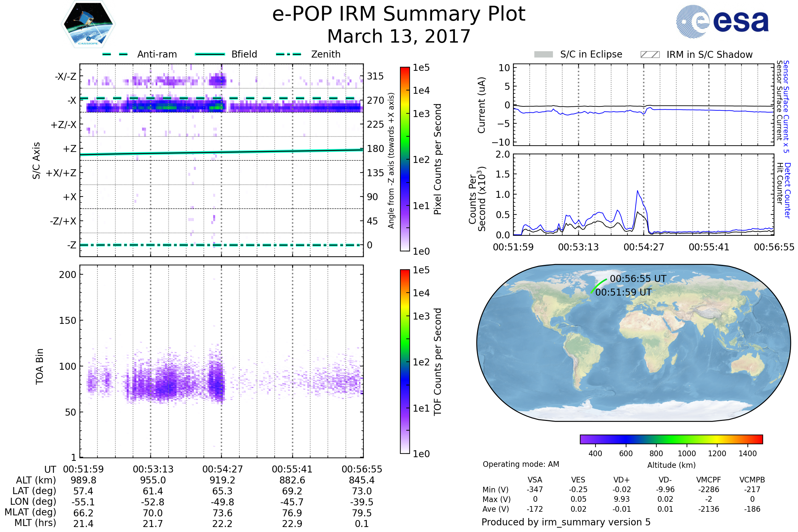Click the Altitude (km) color bar
Image resolution: width=798 pixels, height=532 pixels.
pyautogui.click(x=671, y=439)
